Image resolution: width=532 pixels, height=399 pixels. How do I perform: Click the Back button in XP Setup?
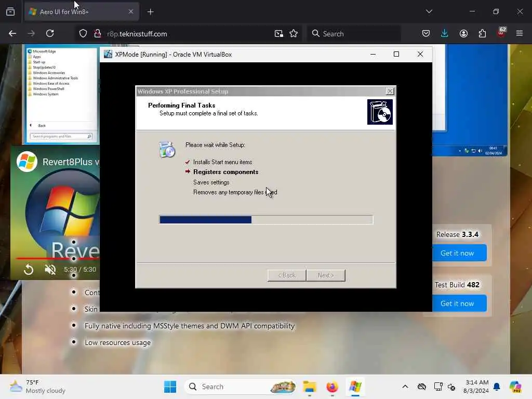tap(287, 275)
